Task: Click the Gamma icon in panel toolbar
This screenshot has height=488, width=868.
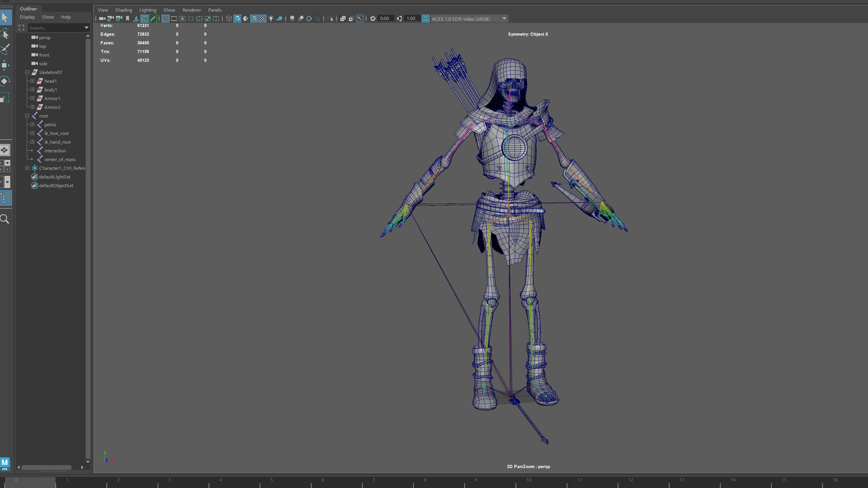Action: pyautogui.click(x=399, y=19)
